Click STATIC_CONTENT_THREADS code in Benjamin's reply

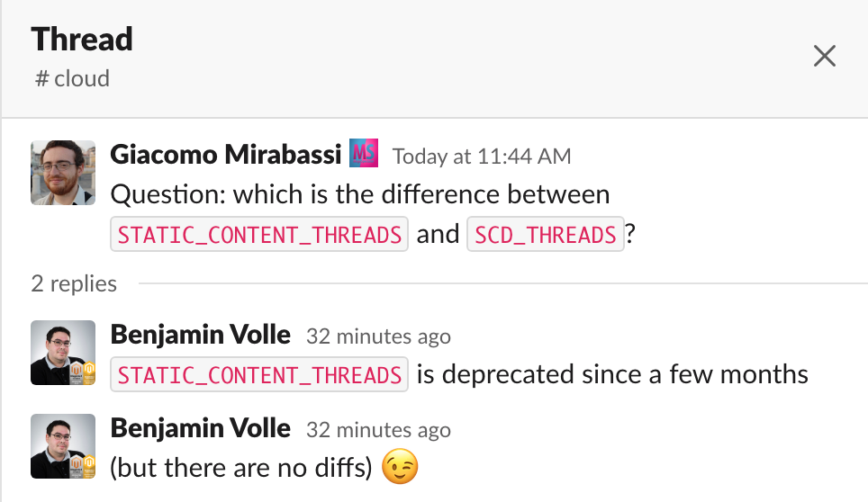pyautogui.click(x=259, y=375)
